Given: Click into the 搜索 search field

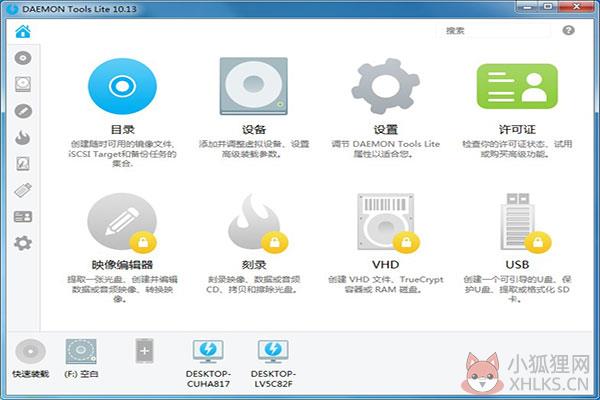Looking at the screenshot, I should point(494,31).
